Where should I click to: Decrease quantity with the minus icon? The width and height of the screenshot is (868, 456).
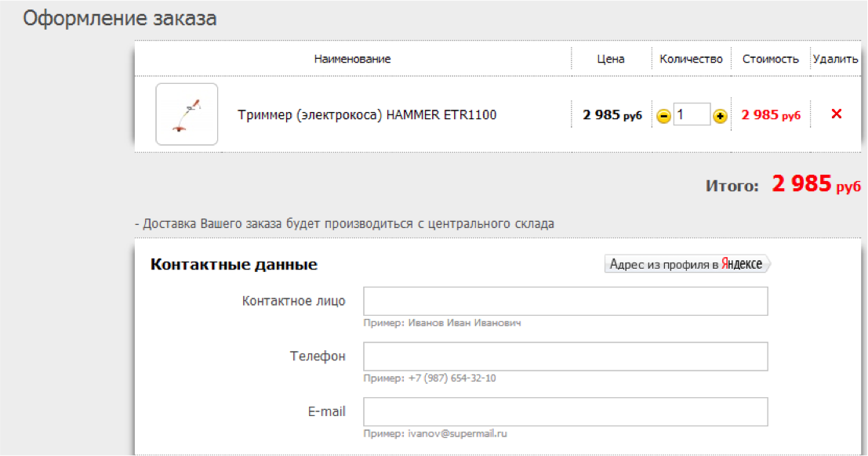663,116
